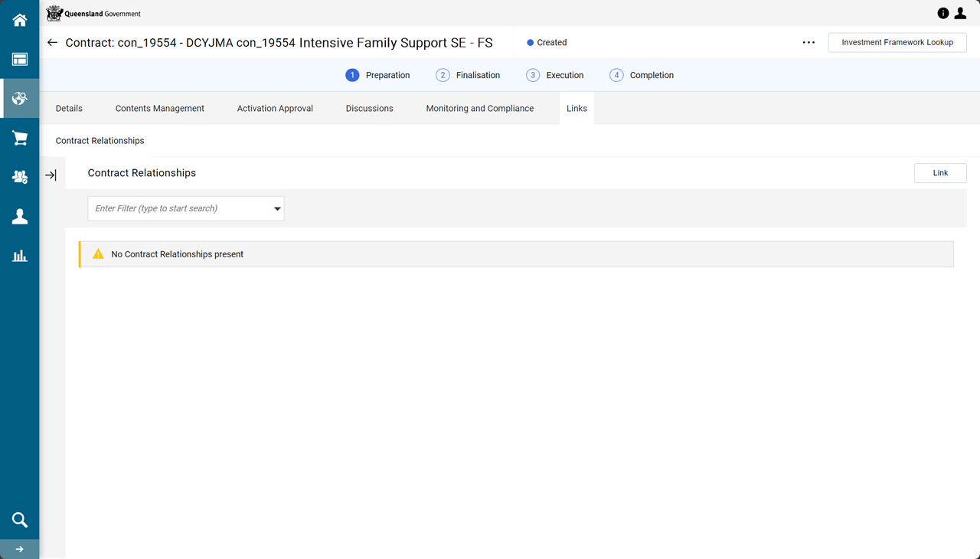Open the bar chart reports icon
Image resolution: width=980 pixels, height=559 pixels.
20,256
